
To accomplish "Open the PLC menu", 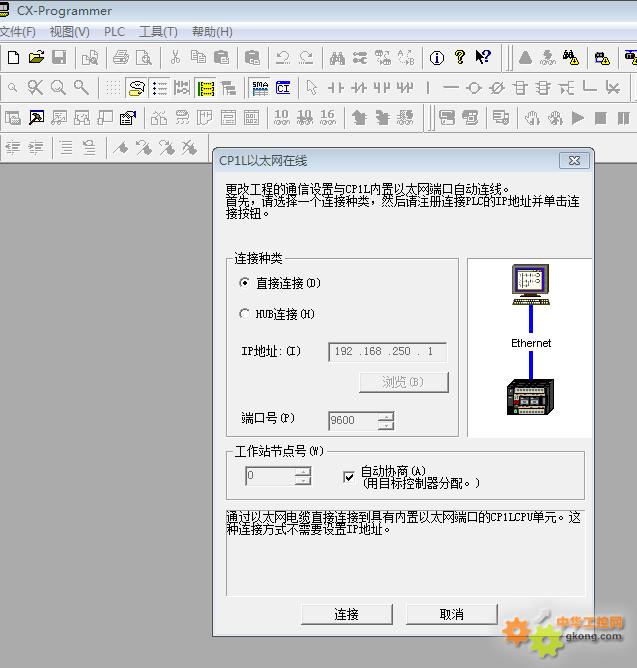I will (x=114, y=32).
